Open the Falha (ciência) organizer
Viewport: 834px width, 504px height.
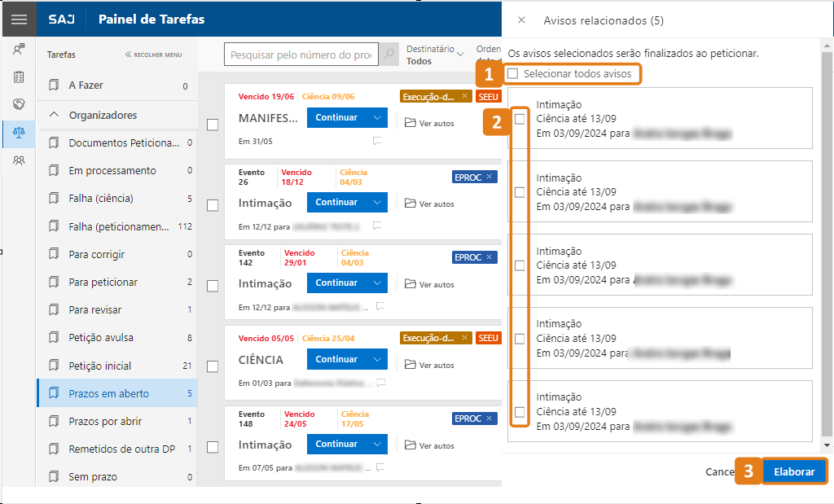tap(117, 199)
